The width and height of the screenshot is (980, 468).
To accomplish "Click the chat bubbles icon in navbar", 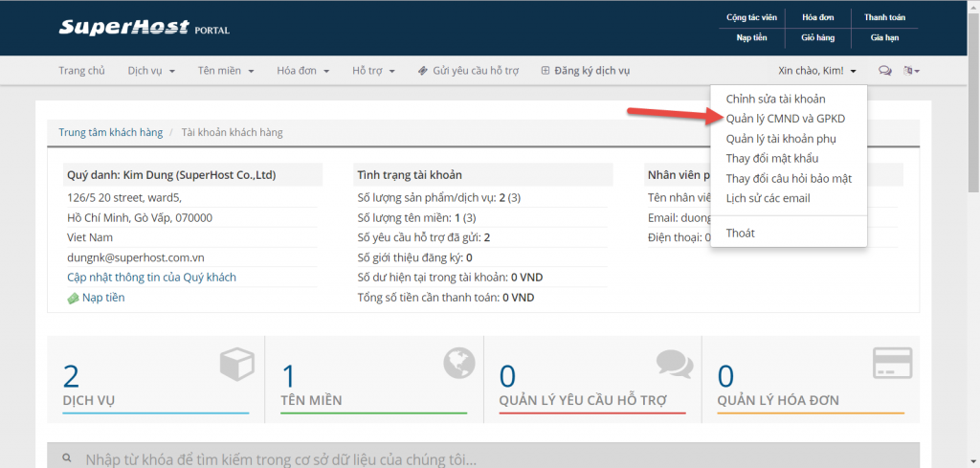I will pos(884,71).
